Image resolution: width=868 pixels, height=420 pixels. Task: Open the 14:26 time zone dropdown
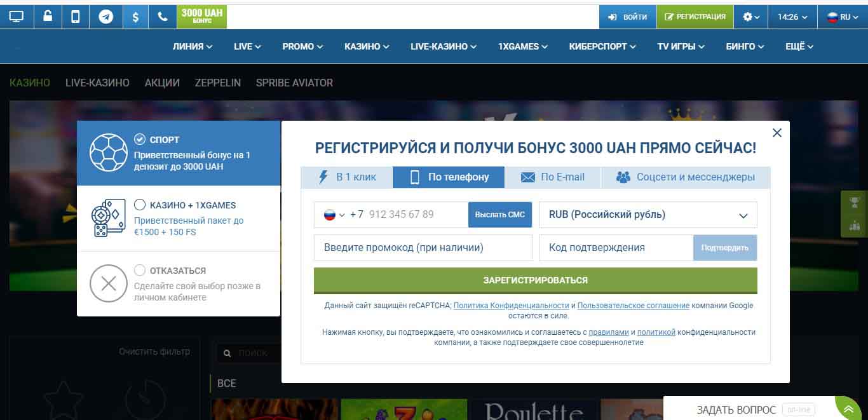(792, 17)
